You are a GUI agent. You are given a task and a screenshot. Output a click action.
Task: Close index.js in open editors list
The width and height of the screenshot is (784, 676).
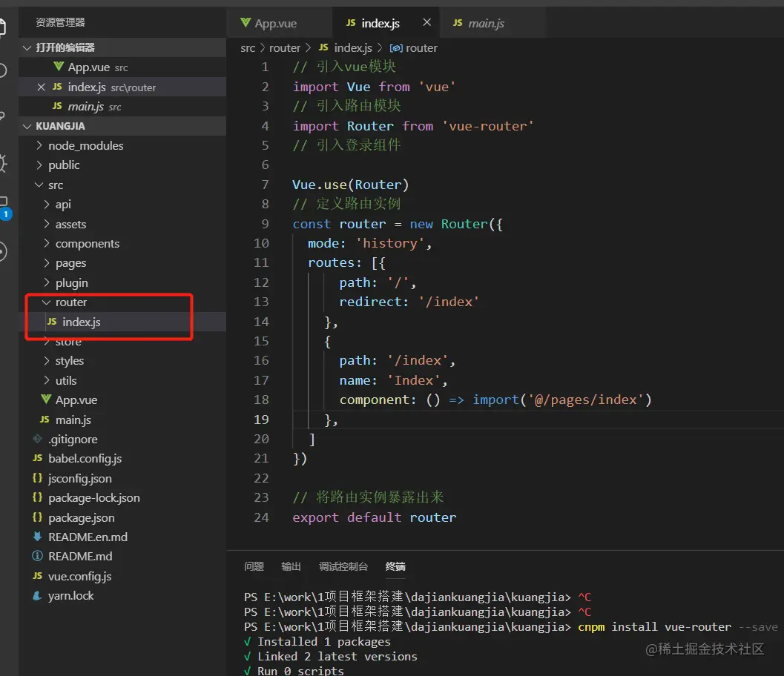click(42, 87)
